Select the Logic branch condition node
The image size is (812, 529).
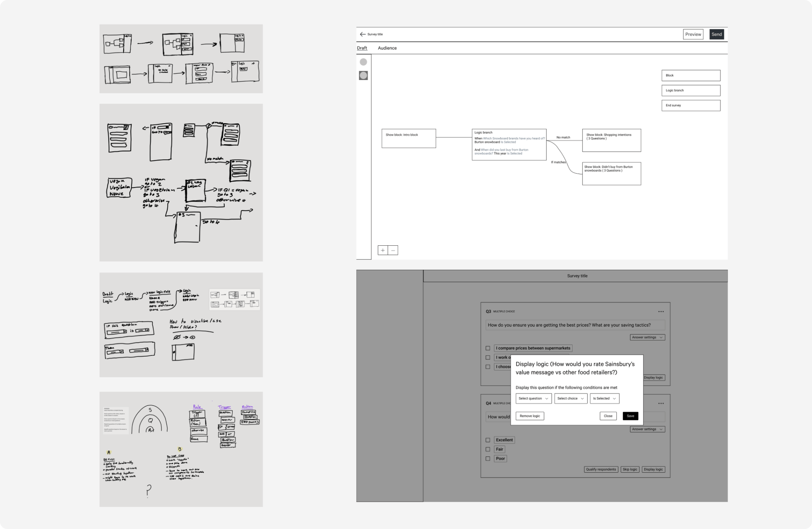click(x=509, y=145)
